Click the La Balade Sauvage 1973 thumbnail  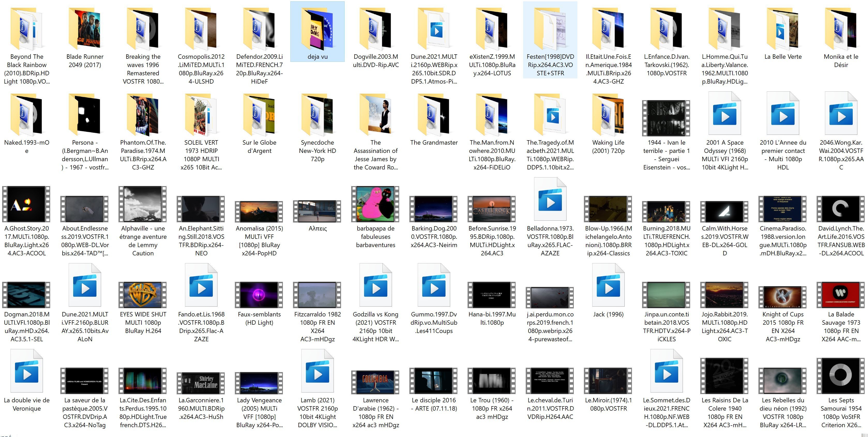pyautogui.click(x=841, y=295)
